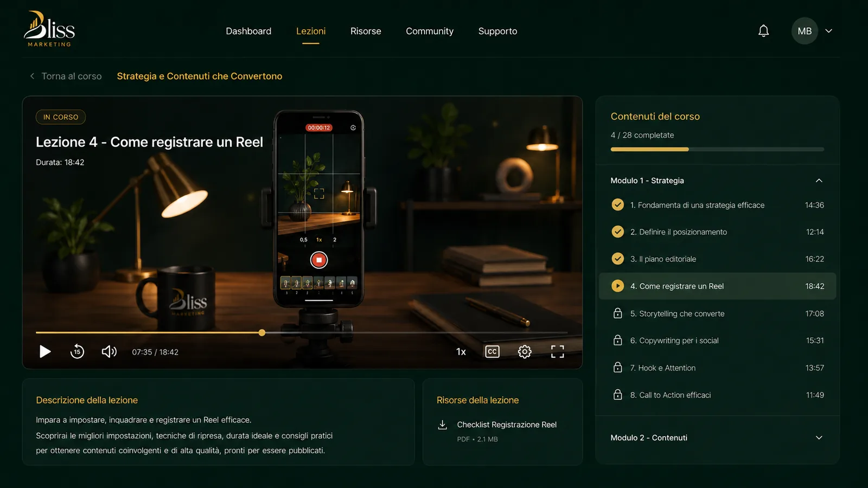868x488 pixels.
Task: Click completed checkmark for Fondamenta lesson
Action: (x=617, y=204)
